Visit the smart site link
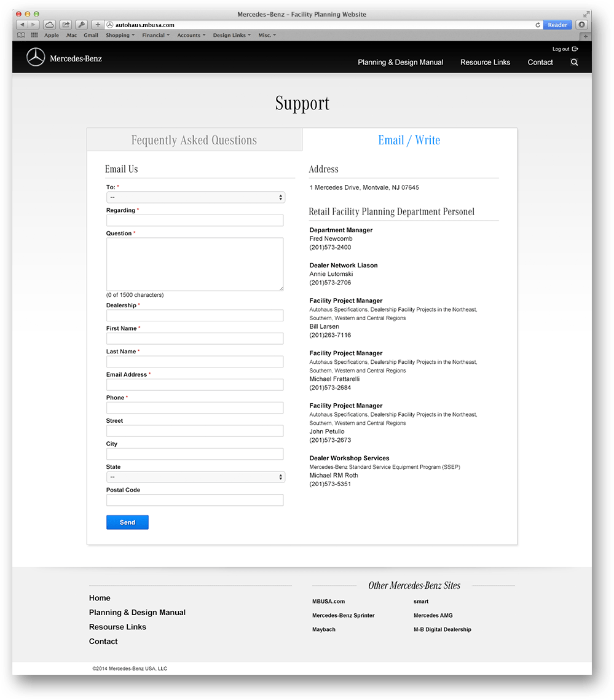 [x=420, y=601]
